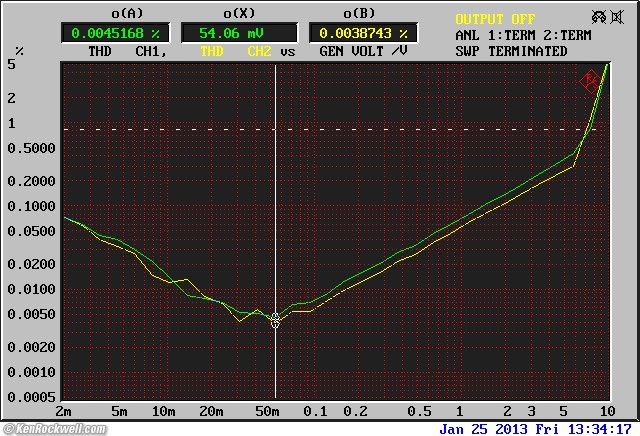
Task: Click the date Jan 25 2013 Fri timestamp
Action: click(x=536, y=429)
